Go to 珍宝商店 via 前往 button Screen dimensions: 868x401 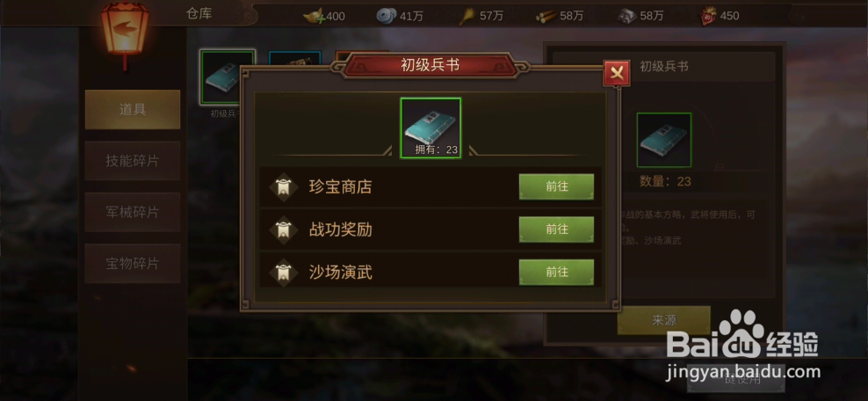[556, 186]
